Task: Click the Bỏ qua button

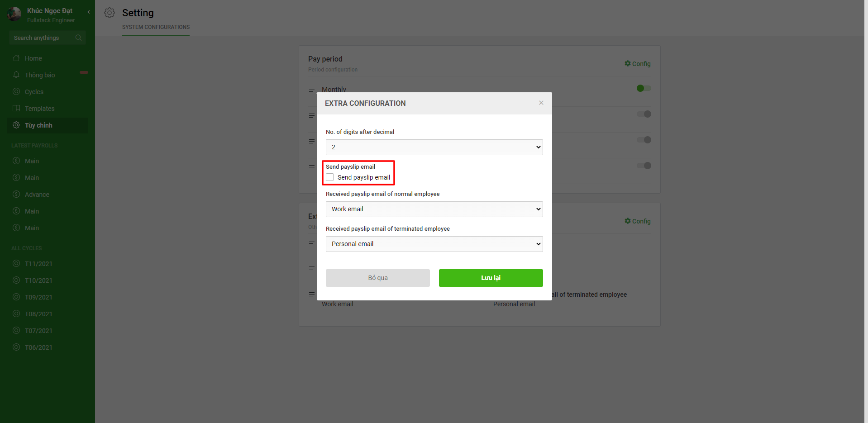Action: [x=378, y=278]
